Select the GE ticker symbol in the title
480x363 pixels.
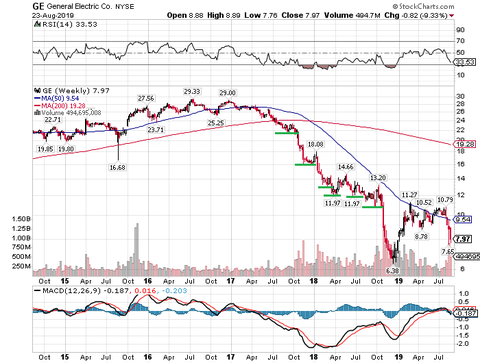point(38,6)
